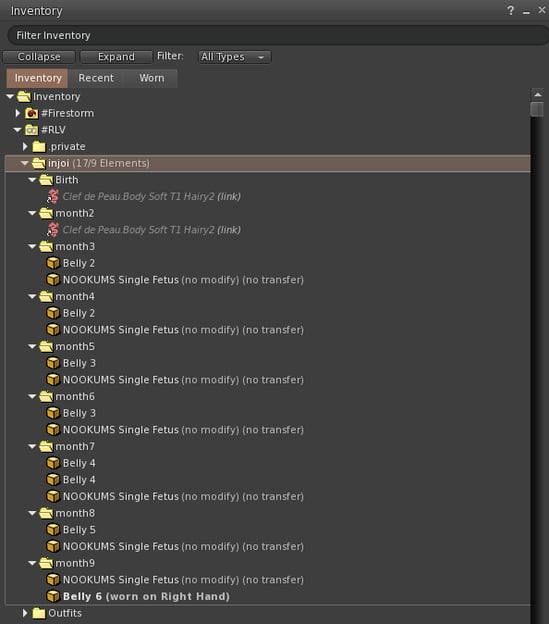
Task: Switch to the Recent tab
Action: [x=96, y=78]
